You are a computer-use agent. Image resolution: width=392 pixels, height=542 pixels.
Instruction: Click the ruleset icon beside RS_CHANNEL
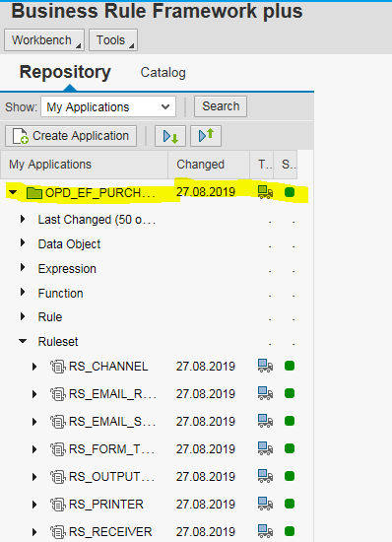58,367
